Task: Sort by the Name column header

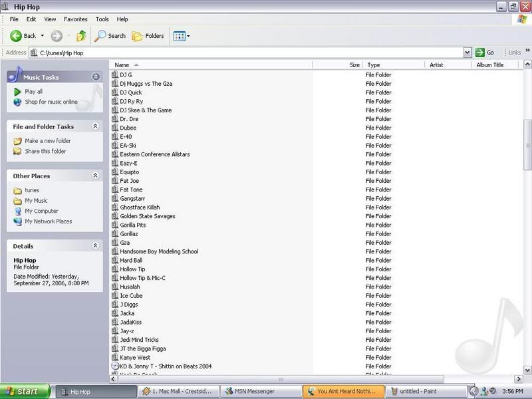Action: 211,65
